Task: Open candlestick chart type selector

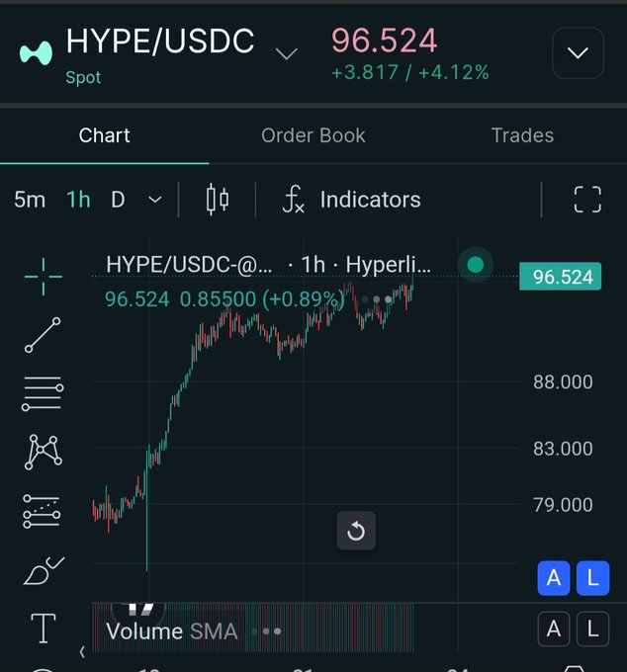Action: [x=218, y=200]
